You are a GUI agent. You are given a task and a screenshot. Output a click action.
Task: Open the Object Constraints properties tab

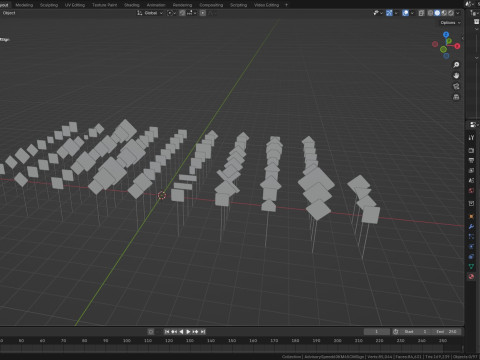(471, 257)
